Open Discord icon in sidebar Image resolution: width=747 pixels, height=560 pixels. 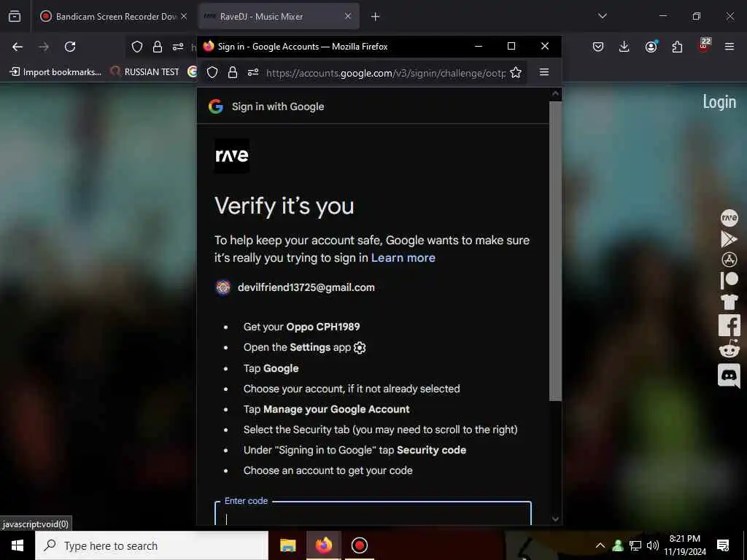(729, 376)
